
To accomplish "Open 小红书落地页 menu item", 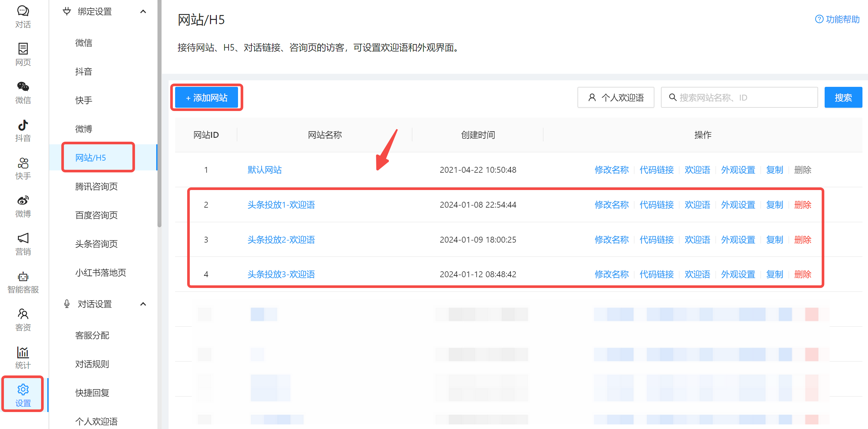I will (100, 273).
